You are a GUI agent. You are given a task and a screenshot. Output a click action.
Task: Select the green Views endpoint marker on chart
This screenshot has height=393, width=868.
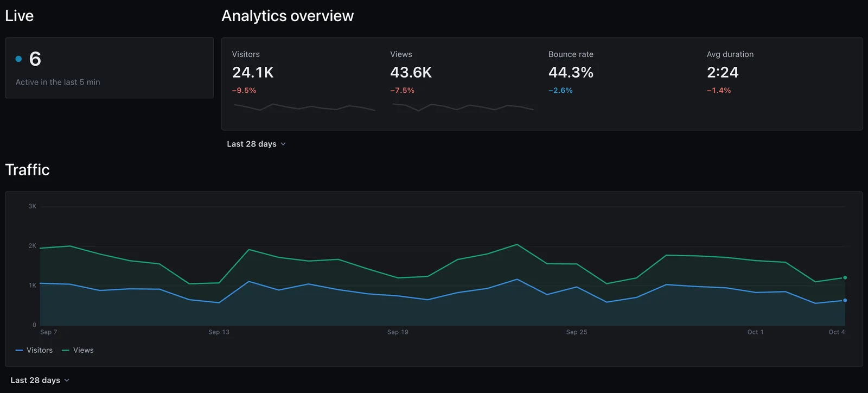click(845, 277)
